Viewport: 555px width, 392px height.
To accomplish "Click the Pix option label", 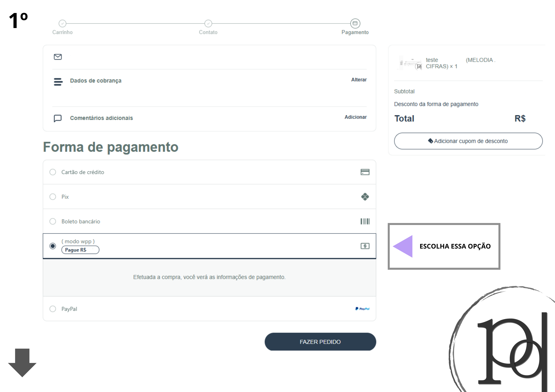I will [x=65, y=197].
